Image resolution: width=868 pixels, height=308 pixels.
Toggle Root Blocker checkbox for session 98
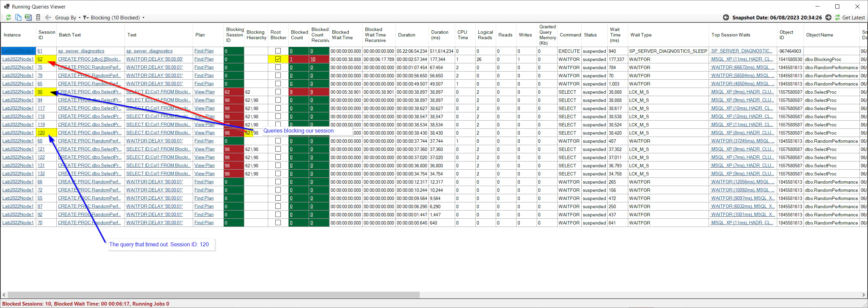(x=278, y=92)
